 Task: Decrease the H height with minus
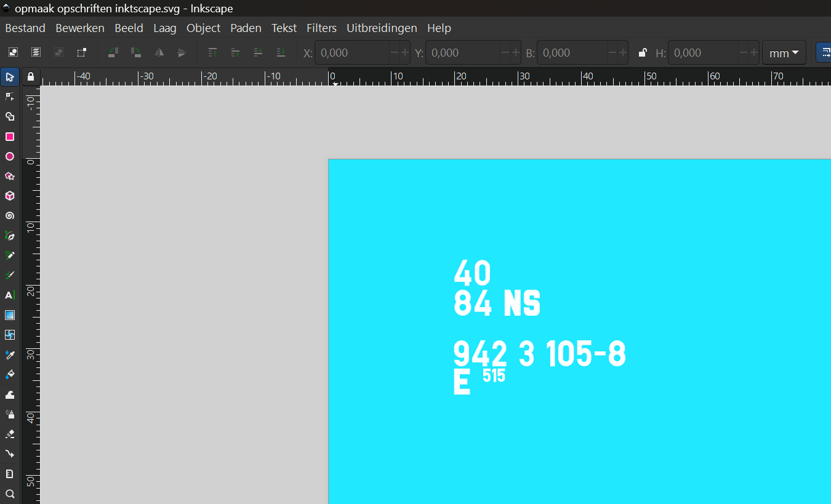[743, 53]
